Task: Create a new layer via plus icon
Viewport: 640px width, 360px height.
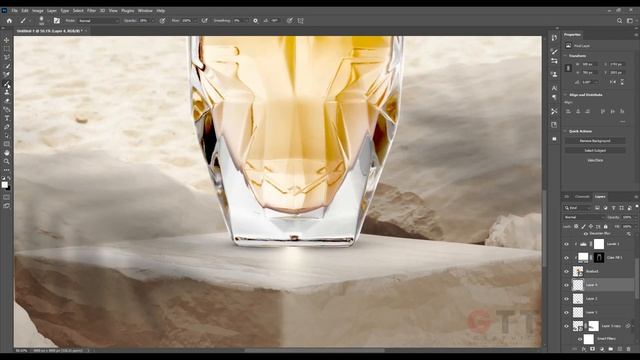Action: point(620,349)
